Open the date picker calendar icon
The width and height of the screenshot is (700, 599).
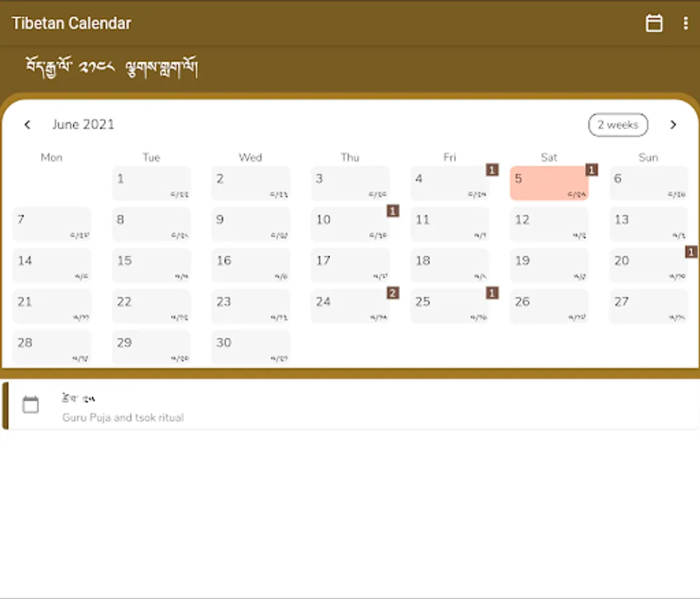(x=654, y=23)
